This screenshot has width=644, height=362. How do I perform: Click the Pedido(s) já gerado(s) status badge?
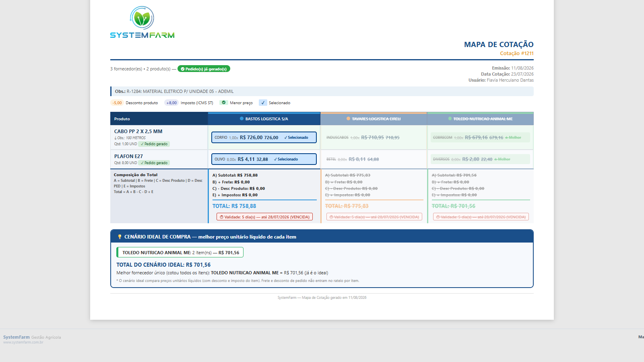204,69
